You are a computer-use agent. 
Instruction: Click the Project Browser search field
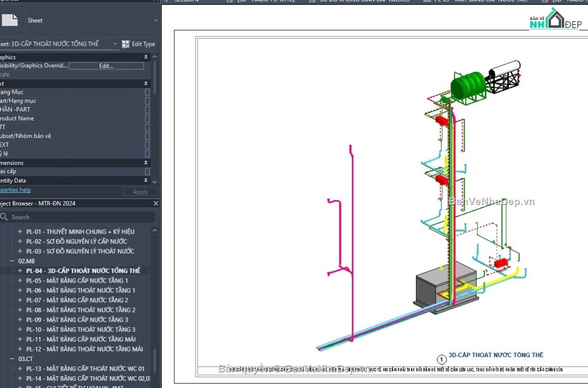[77, 217]
